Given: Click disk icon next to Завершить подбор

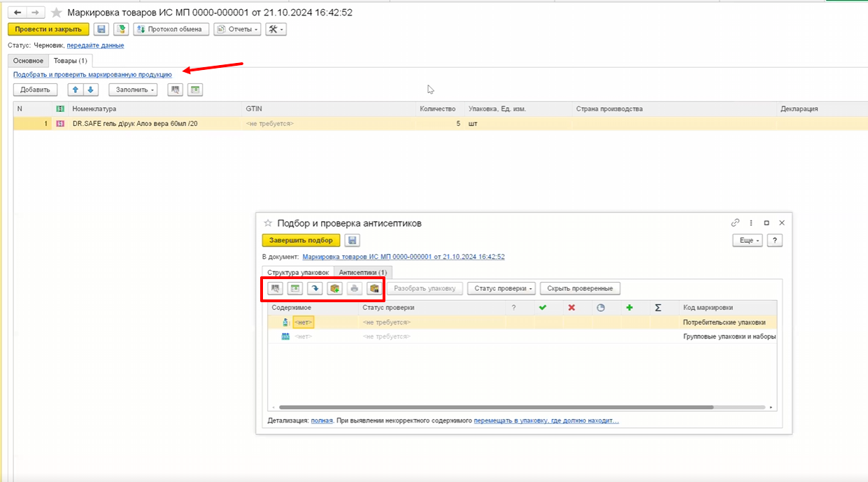Looking at the screenshot, I should click(x=352, y=240).
